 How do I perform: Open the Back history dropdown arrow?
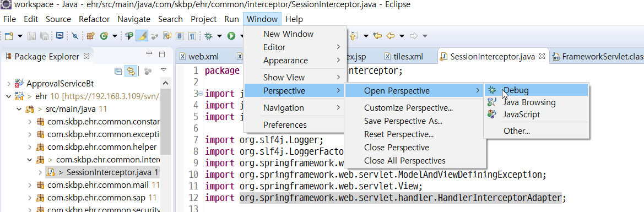pyautogui.click(x=402, y=36)
